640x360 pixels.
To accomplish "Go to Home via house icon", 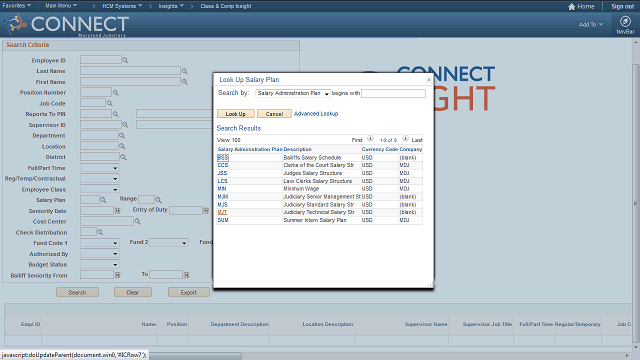I will [x=571, y=7].
